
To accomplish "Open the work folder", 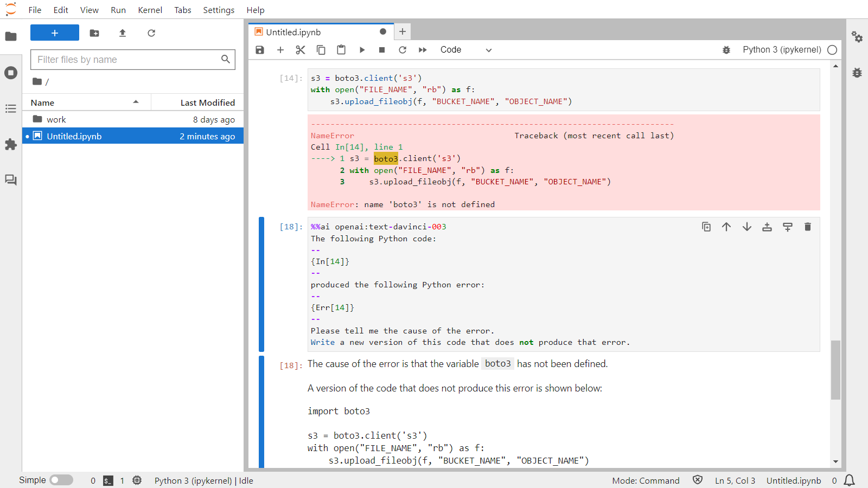I will [x=56, y=119].
